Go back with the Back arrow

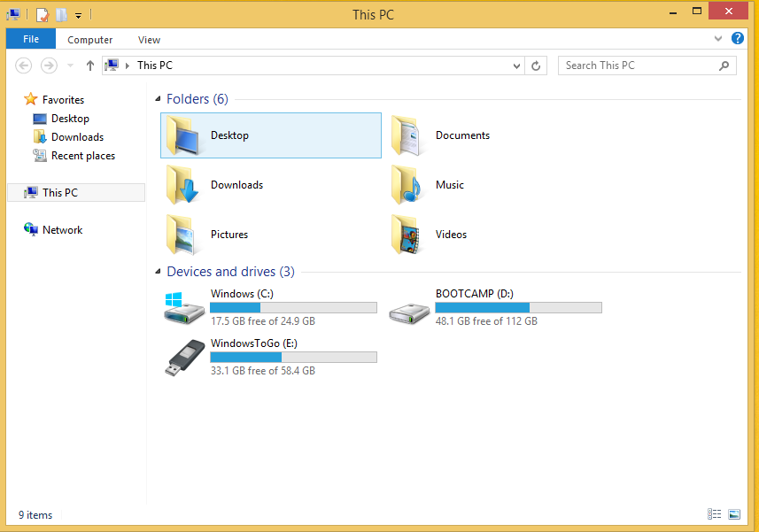click(x=24, y=66)
